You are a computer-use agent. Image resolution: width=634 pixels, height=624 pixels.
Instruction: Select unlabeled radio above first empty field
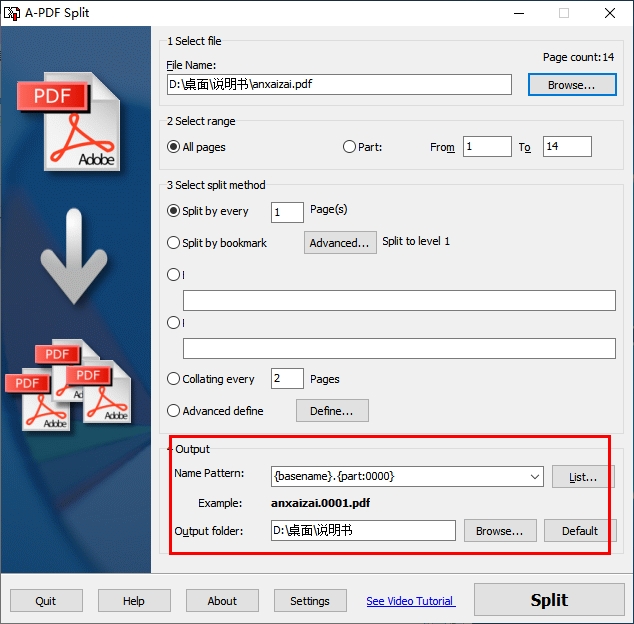pos(173,275)
